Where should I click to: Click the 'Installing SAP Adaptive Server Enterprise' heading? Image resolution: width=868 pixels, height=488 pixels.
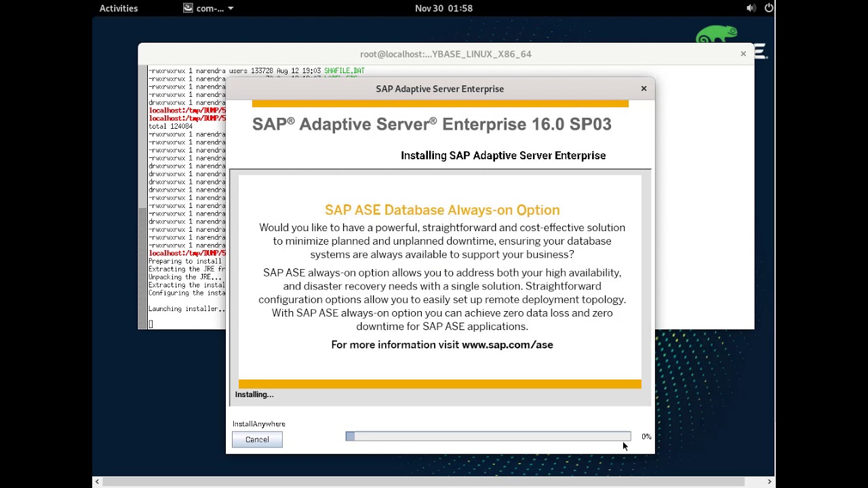[503, 155]
